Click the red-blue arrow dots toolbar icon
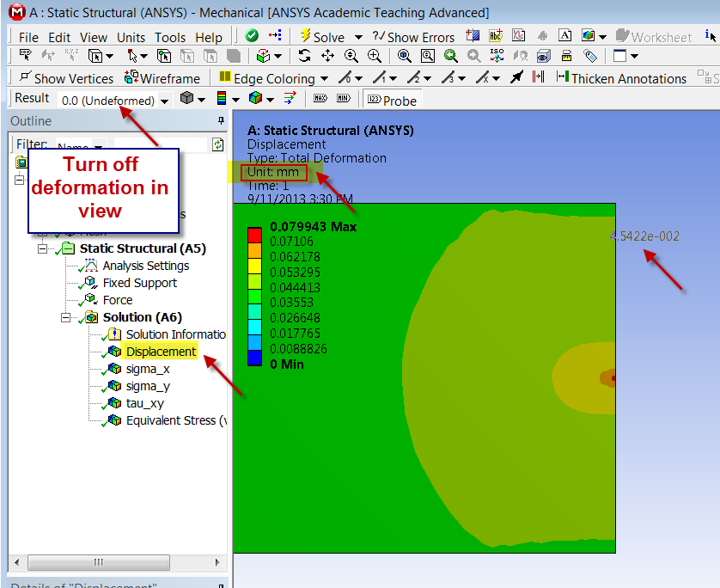Viewport: 720px width, 588px height. point(276,35)
